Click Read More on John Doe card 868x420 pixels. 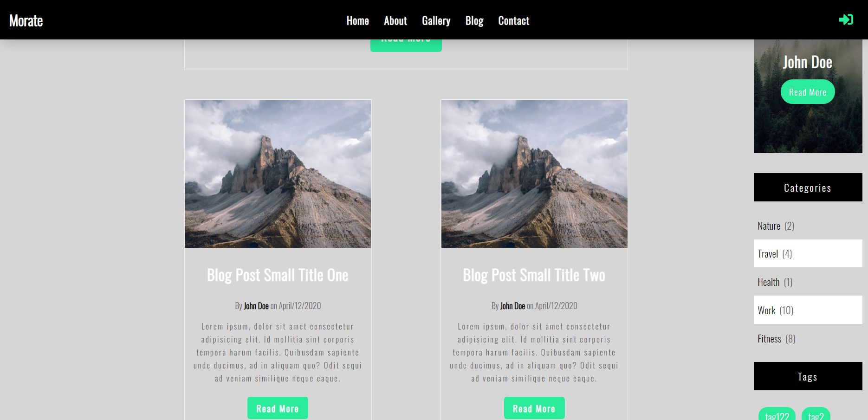pyautogui.click(x=808, y=92)
